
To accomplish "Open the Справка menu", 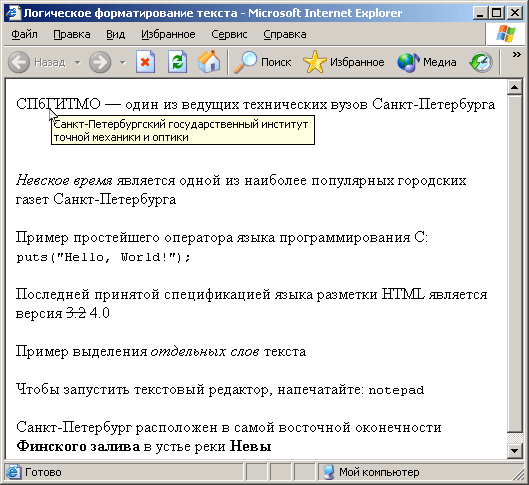I will click(285, 34).
